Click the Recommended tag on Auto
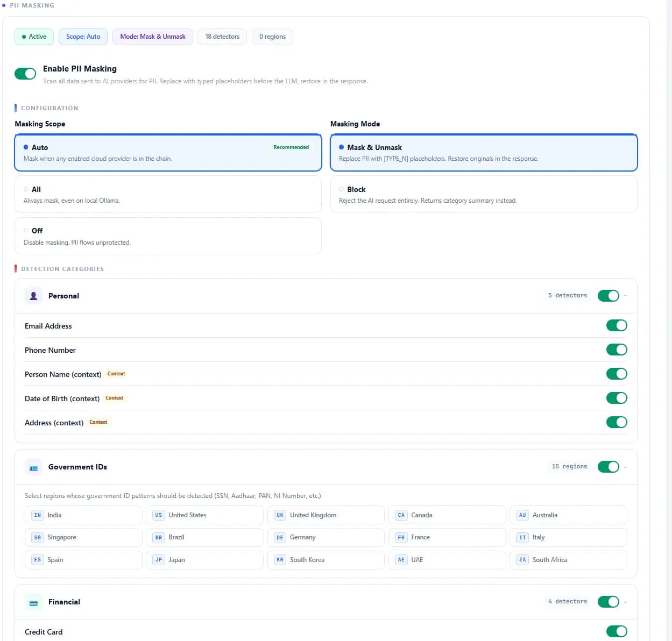The height and width of the screenshot is (641, 672). tap(291, 147)
